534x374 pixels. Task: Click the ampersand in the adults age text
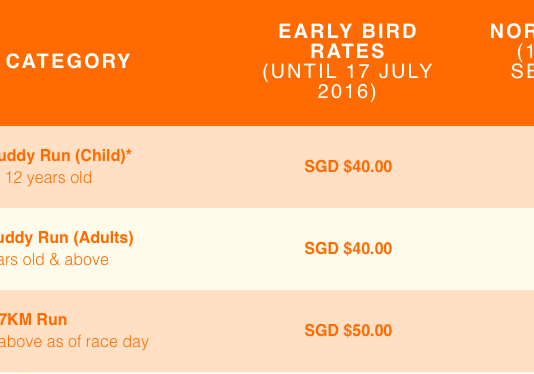click(54, 260)
